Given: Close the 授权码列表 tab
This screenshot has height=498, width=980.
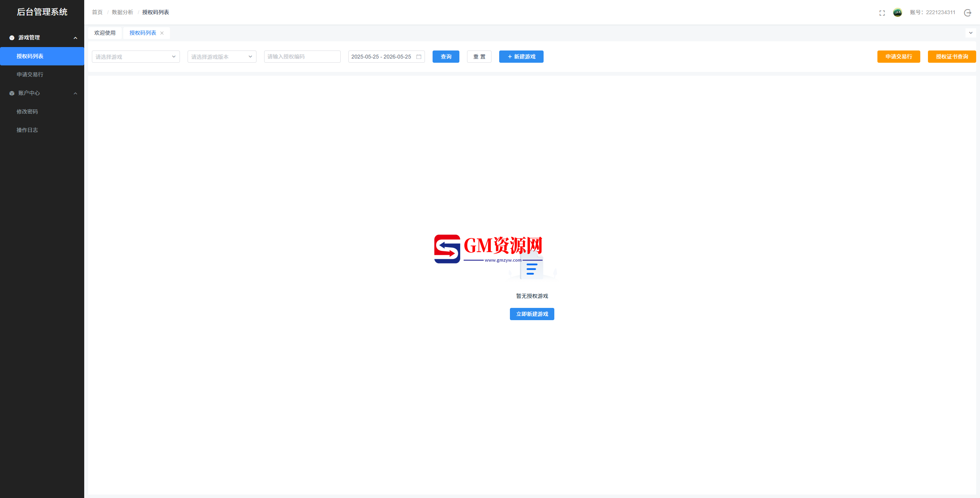Looking at the screenshot, I should tap(162, 33).
